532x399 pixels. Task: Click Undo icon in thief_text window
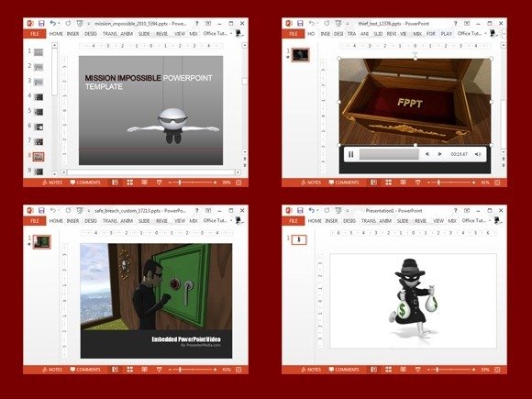click(312, 24)
